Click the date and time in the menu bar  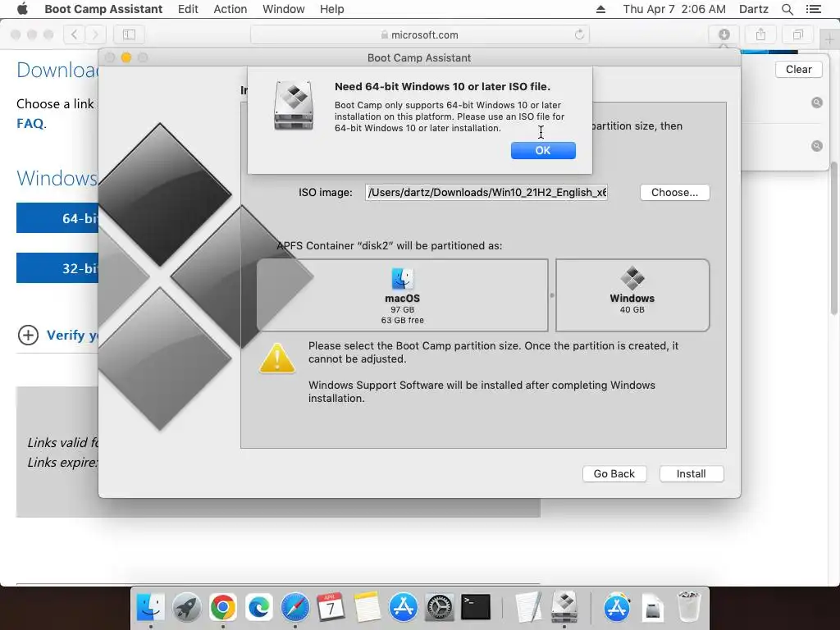click(x=674, y=9)
